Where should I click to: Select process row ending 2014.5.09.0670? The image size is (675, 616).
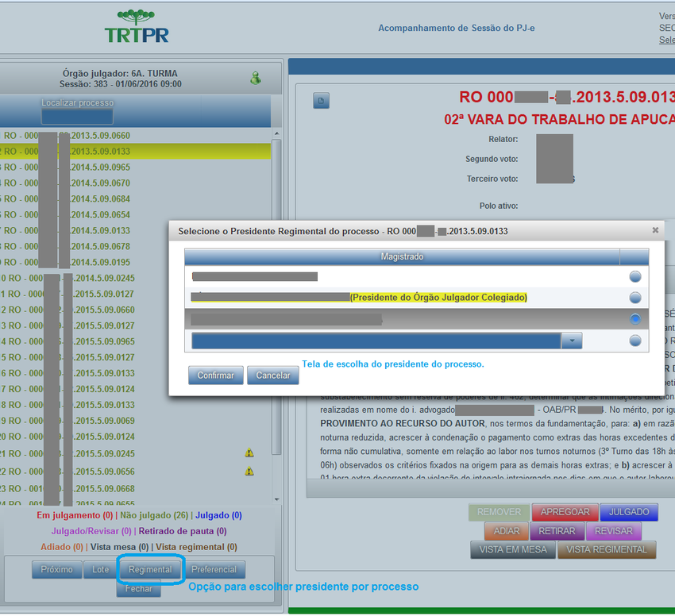135,183
